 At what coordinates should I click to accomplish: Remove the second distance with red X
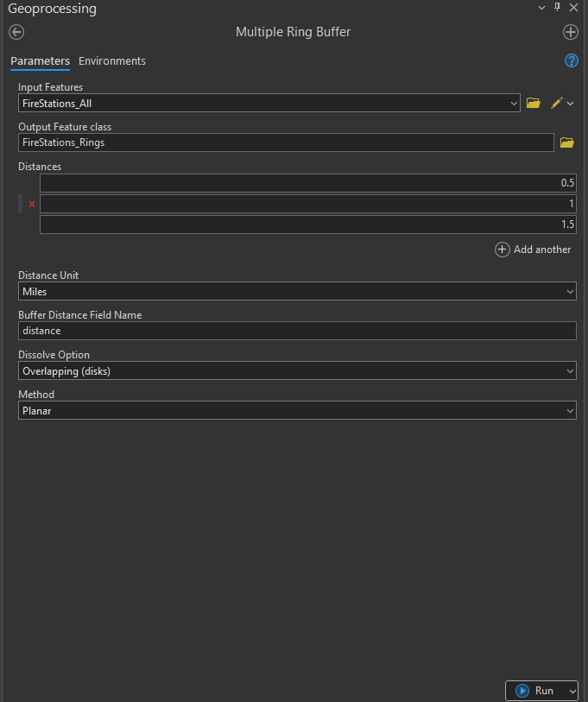31,204
